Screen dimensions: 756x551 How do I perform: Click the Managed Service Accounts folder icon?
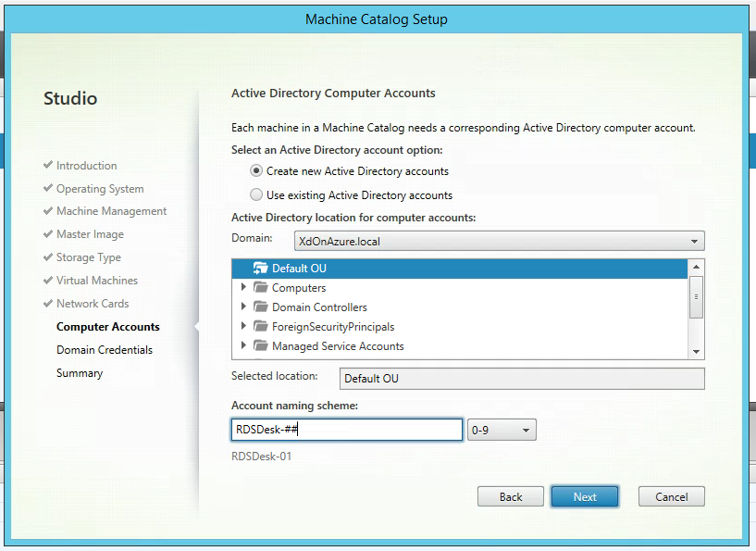(x=260, y=346)
